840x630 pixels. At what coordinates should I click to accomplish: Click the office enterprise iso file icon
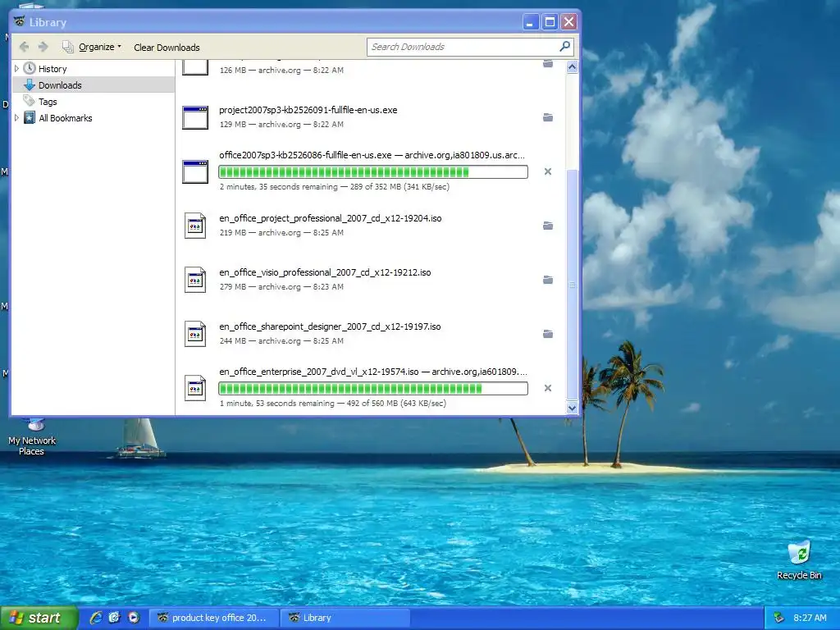[x=195, y=388]
